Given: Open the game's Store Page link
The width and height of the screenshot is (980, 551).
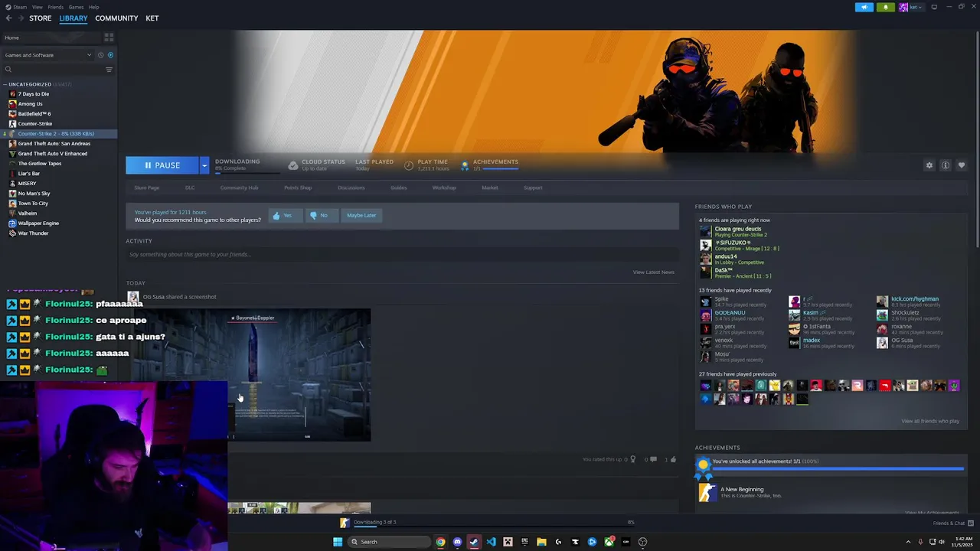Looking at the screenshot, I should 147,187.
